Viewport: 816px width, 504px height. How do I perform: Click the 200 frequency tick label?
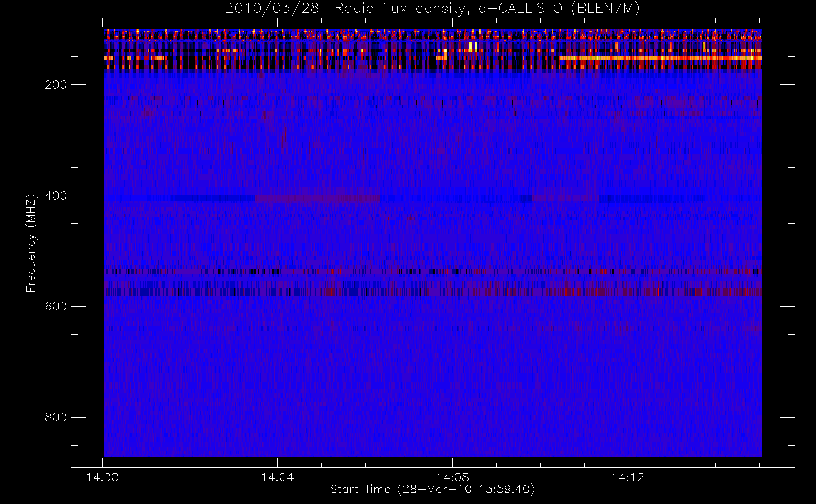pyautogui.click(x=55, y=85)
